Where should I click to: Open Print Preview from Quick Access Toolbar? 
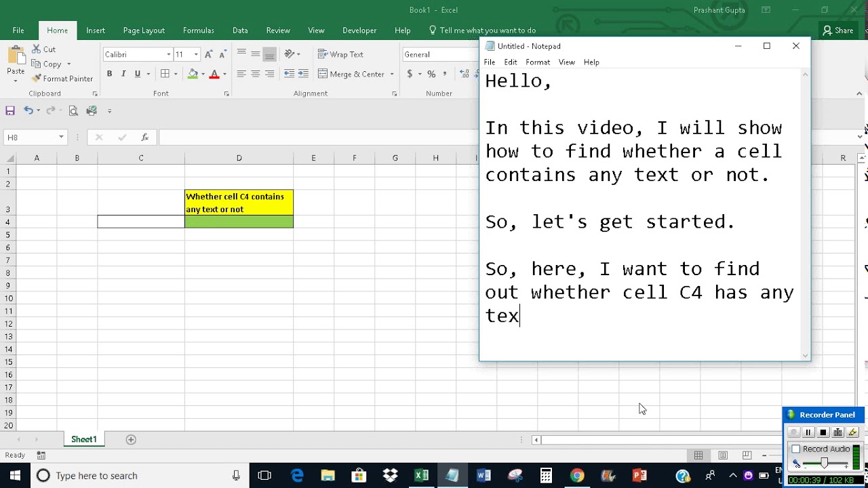point(73,110)
